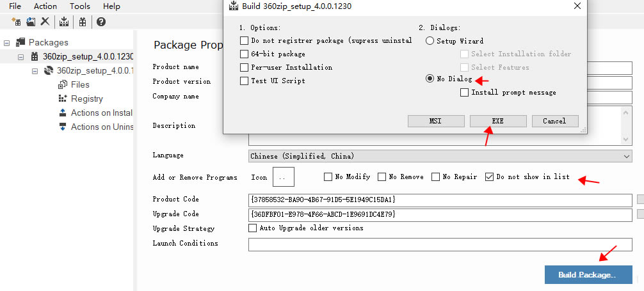Enable Auto Upgrade older versions checkbox
This screenshot has height=291, width=644.
tap(253, 228)
